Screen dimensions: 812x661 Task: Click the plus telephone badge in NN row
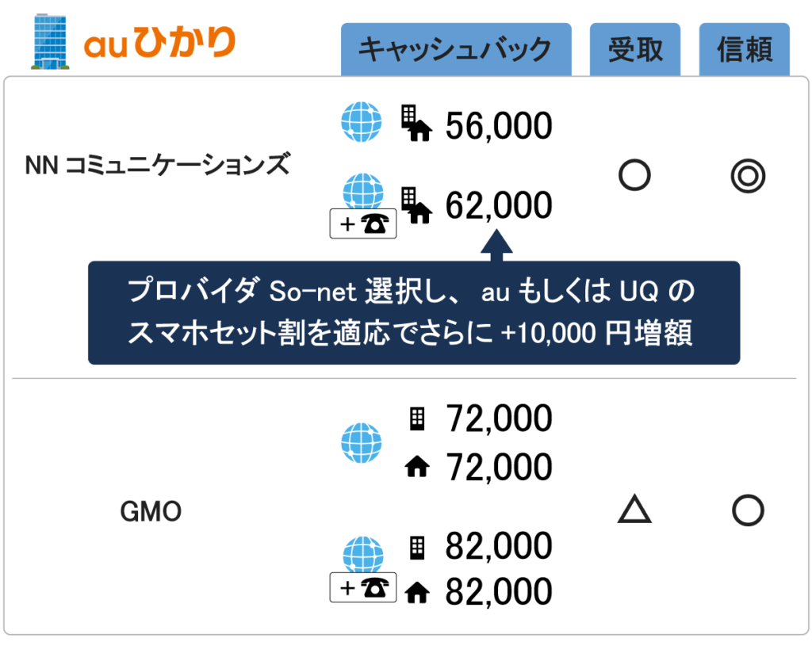[363, 224]
